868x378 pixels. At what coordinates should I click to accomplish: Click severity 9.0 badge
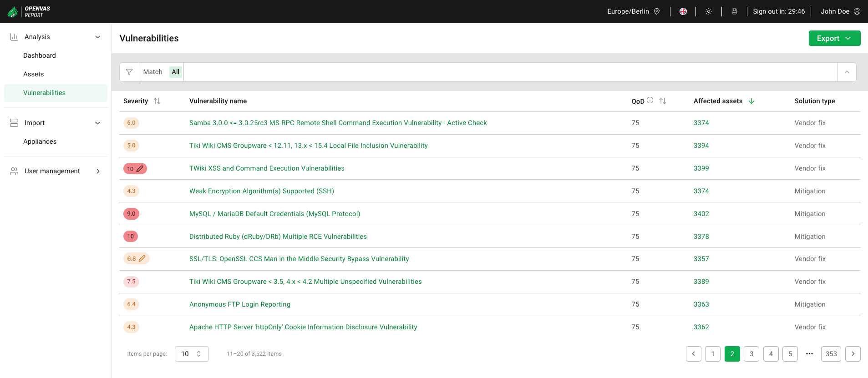click(131, 214)
